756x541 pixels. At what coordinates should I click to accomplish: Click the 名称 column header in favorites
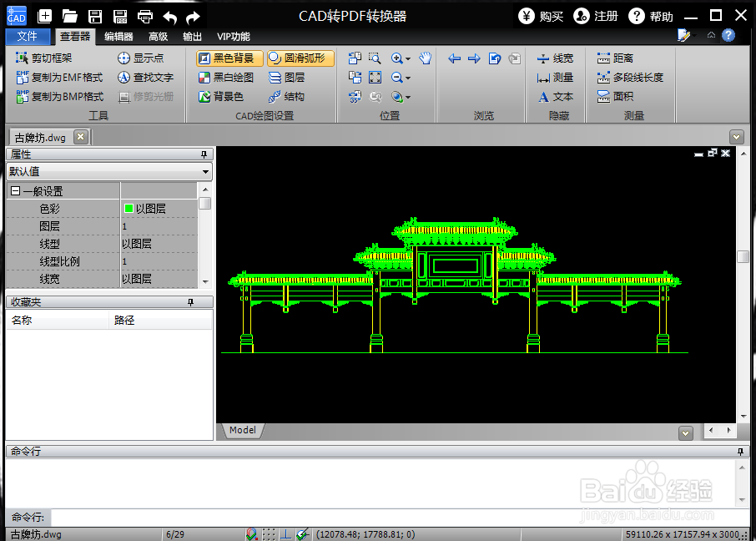click(x=58, y=320)
